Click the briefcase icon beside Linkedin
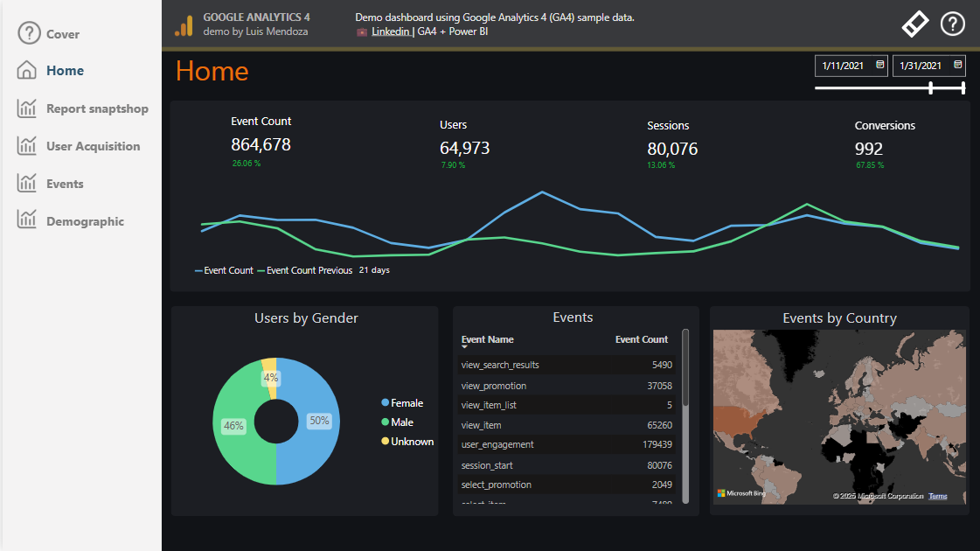This screenshot has height=551, width=980. (x=362, y=31)
